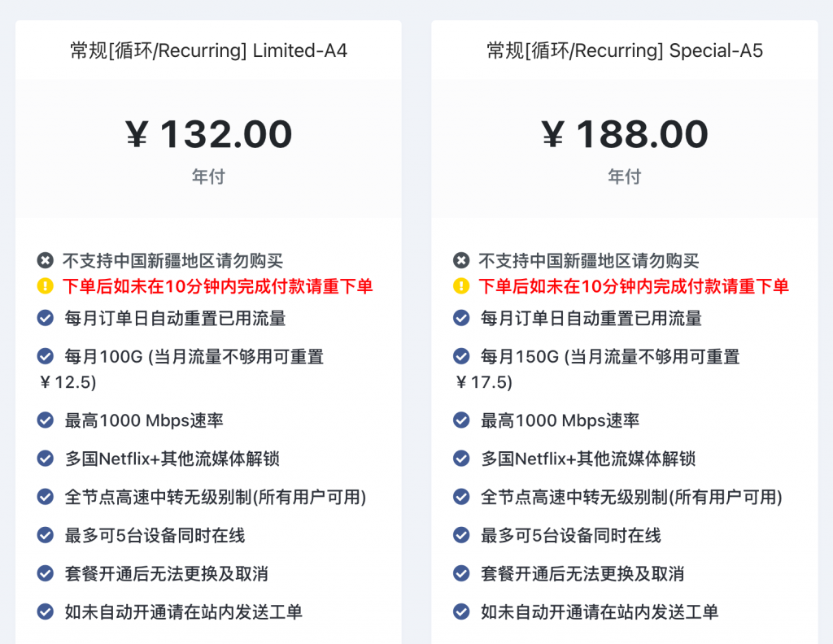Viewport: 833px width, 644px height.
Task: Click checkmark icon beside 每月100G
Action: pos(46,356)
